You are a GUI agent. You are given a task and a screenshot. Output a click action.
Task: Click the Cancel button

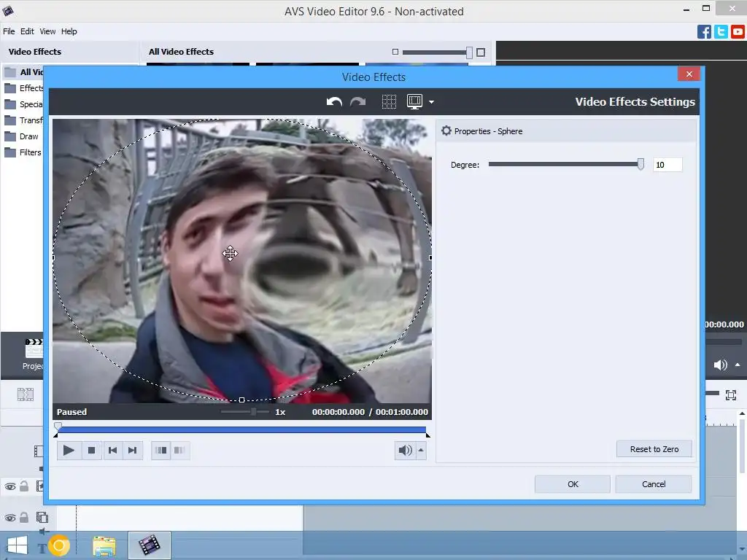pyautogui.click(x=654, y=484)
